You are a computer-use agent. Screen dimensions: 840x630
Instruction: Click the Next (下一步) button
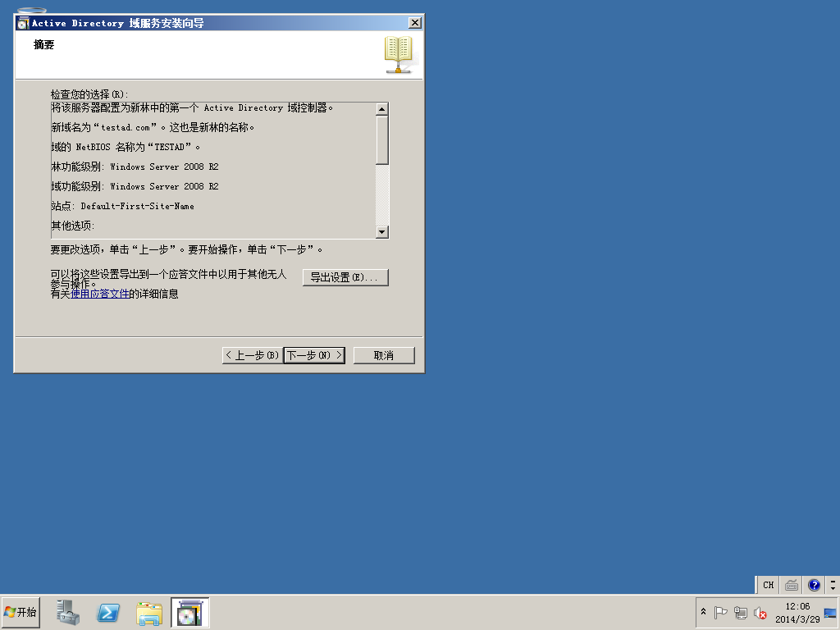click(x=314, y=355)
